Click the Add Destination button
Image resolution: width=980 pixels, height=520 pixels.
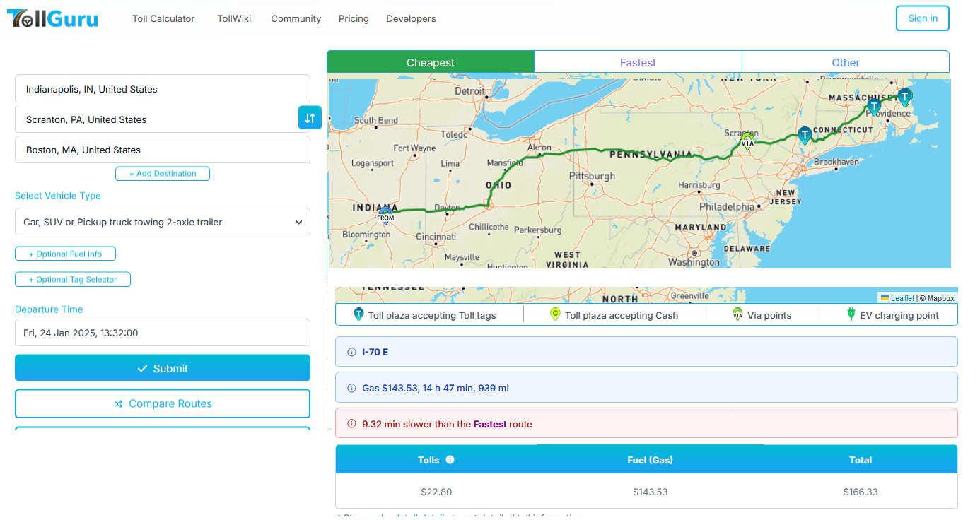[x=163, y=173]
